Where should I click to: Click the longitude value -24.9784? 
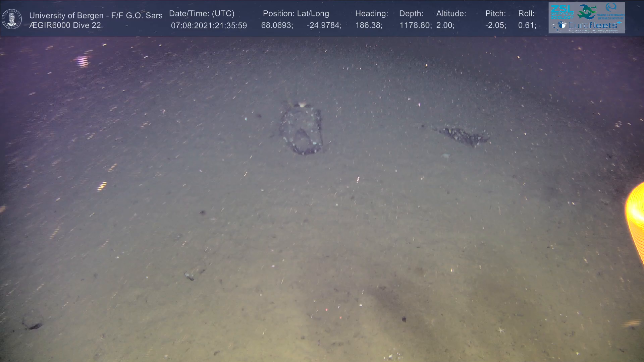(x=324, y=25)
